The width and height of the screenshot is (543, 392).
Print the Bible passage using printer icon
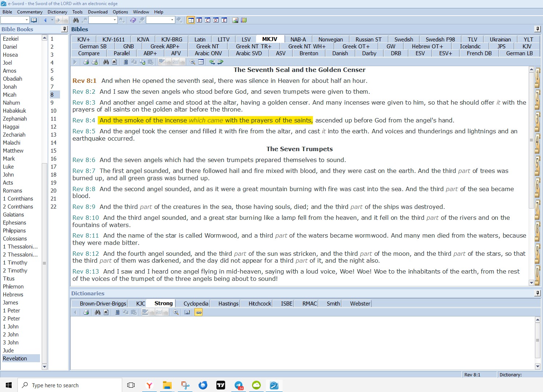86,62
